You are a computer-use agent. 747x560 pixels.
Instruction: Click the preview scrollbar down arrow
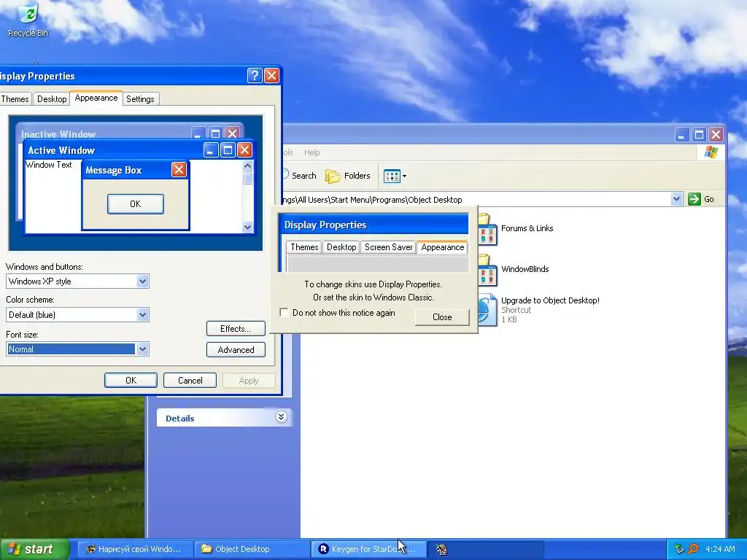pyautogui.click(x=247, y=227)
